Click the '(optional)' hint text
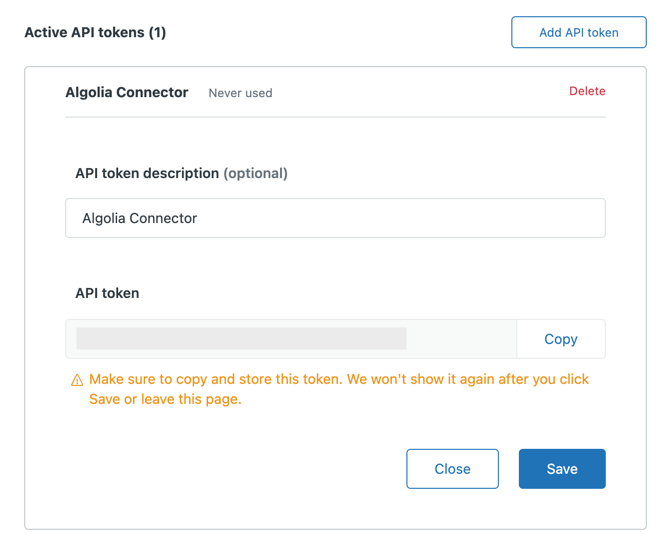The height and width of the screenshot is (552, 668). click(x=255, y=173)
